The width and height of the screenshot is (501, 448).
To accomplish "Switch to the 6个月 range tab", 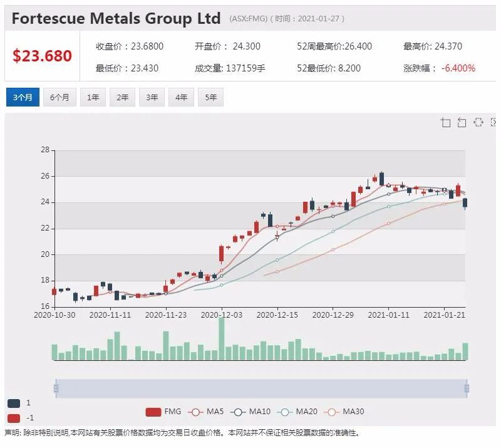I will click(x=59, y=97).
